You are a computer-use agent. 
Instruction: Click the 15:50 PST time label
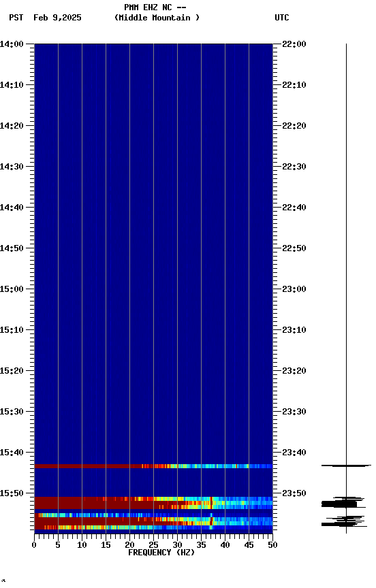(12, 493)
